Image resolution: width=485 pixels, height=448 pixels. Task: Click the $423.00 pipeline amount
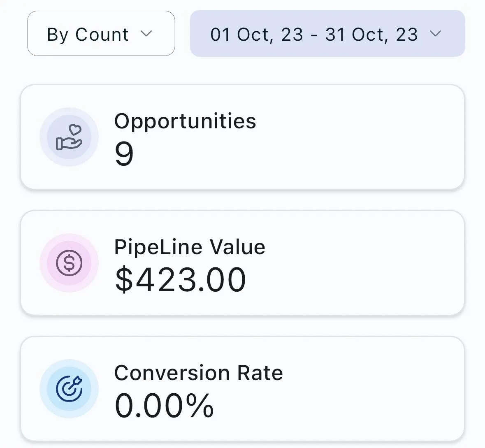(x=181, y=280)
